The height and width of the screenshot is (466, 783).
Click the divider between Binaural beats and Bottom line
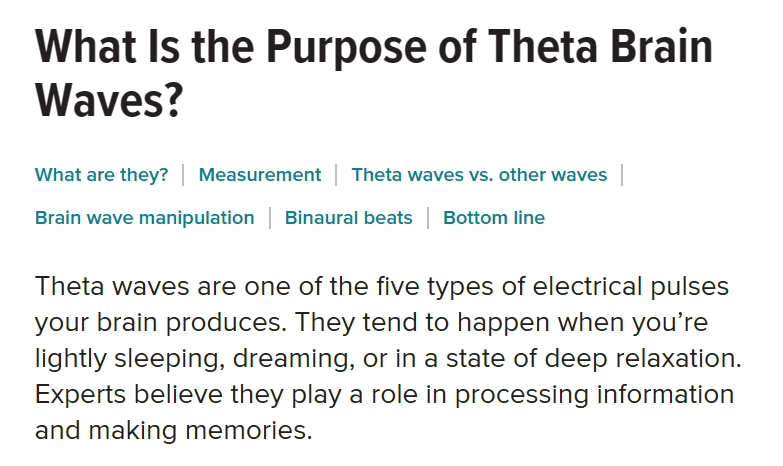428,218
